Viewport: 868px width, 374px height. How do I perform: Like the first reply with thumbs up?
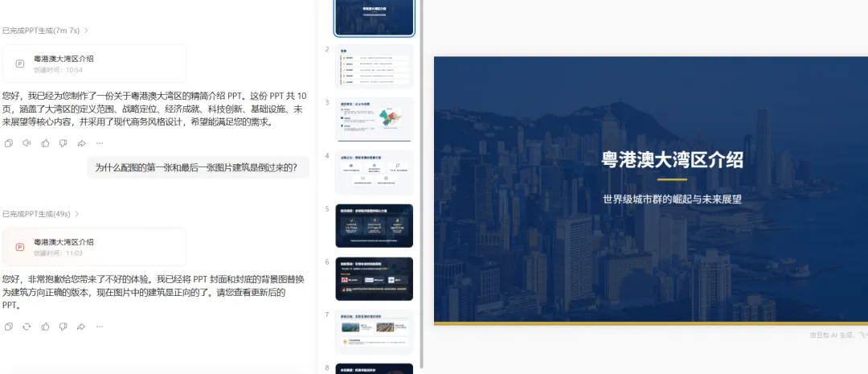[45, 143]
